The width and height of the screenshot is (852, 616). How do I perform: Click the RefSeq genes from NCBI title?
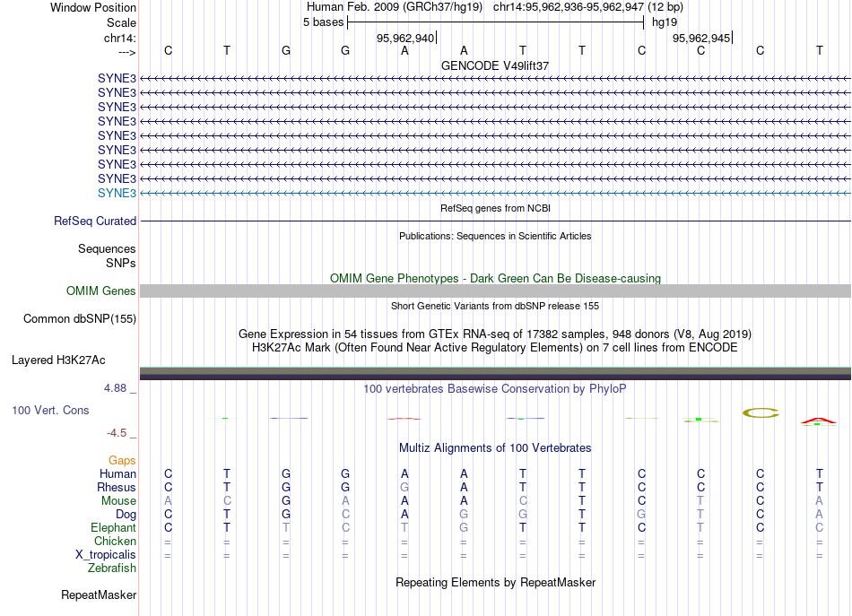(495, 208)
